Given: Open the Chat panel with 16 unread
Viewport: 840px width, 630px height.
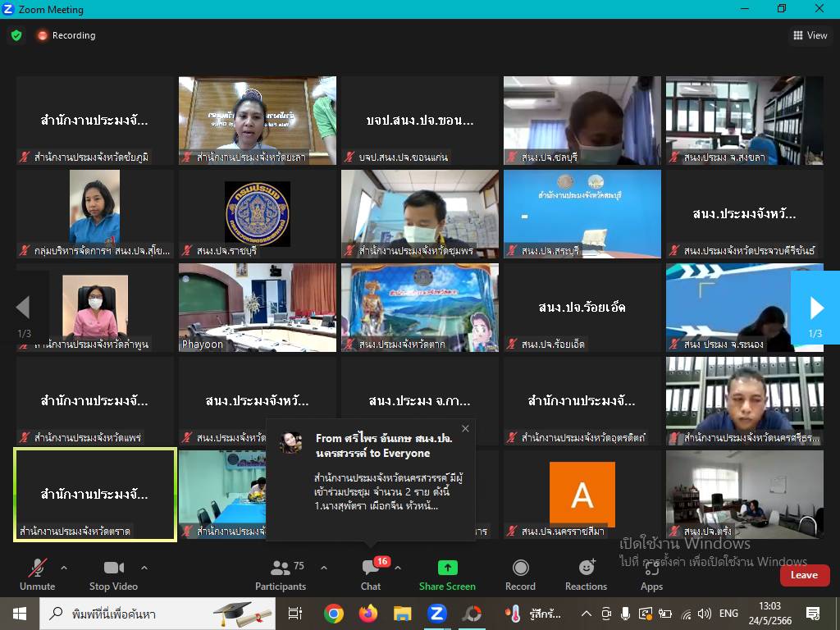Looking at the screenshot, I should (371, 575).
